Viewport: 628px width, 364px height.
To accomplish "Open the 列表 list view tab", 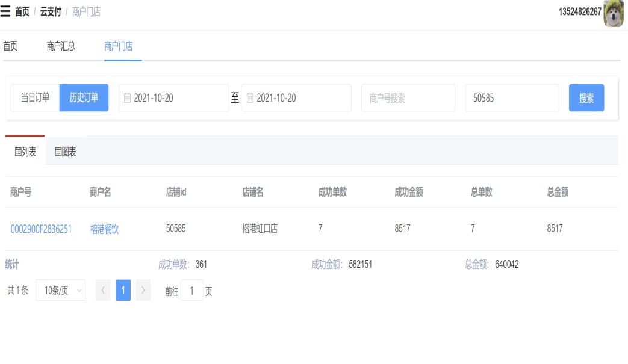I will click(25, 152).
